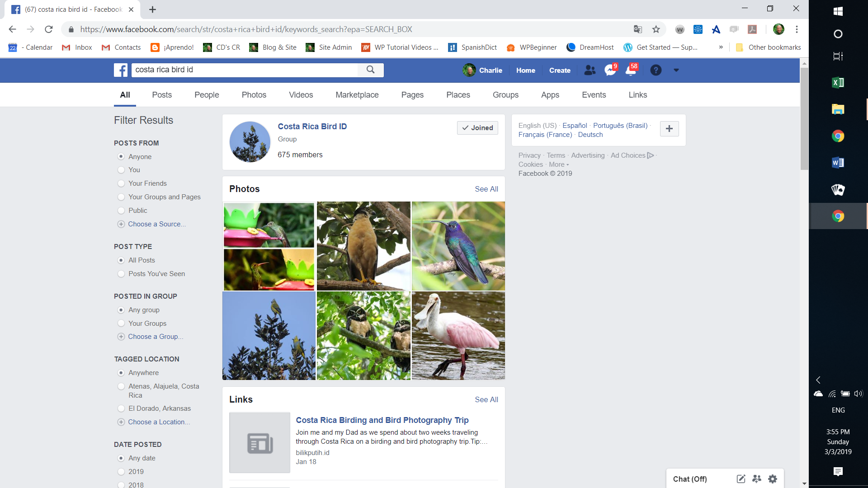The height and width of the screenshot is (488, 868).
Task: Click 'See All' for Photos
Action: point(486,189)
